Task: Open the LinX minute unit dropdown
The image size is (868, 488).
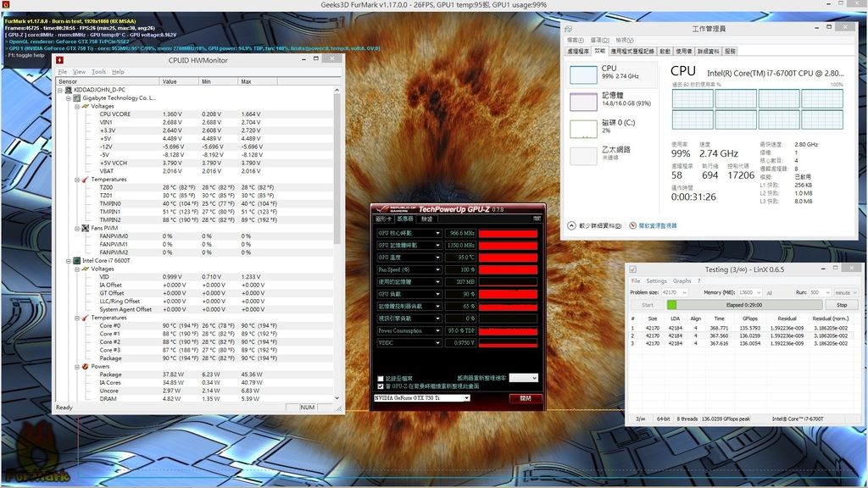Action: pos(845,292)
